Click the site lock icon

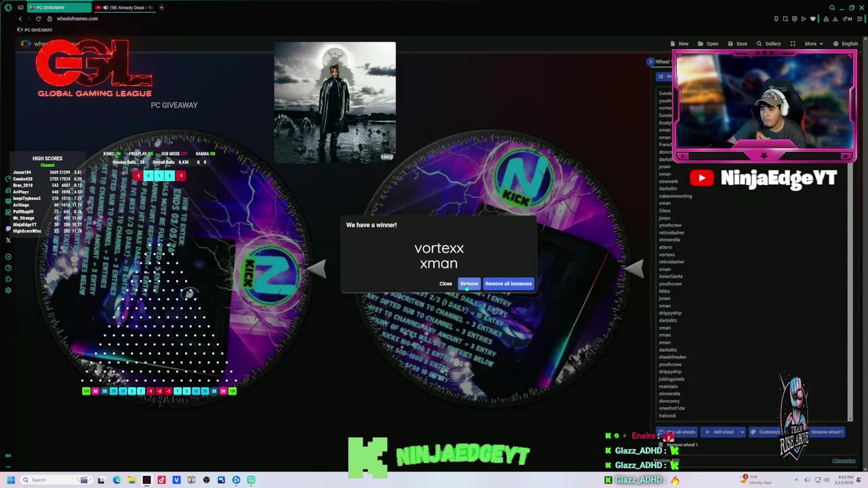coord(50,18)
